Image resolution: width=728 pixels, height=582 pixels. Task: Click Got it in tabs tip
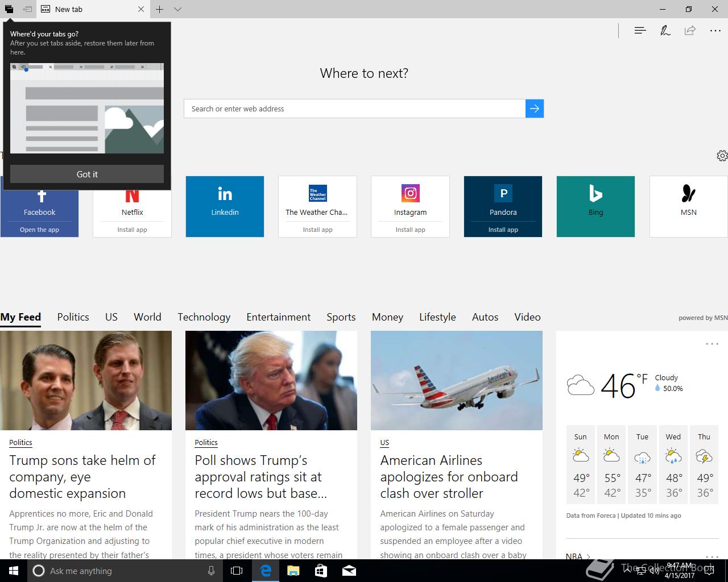point(87,174)
